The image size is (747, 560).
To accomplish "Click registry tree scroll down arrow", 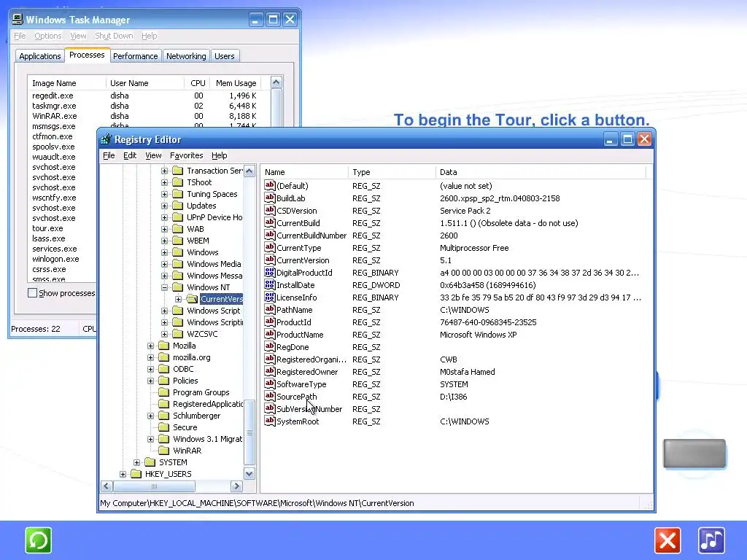I will coord(249,473).
